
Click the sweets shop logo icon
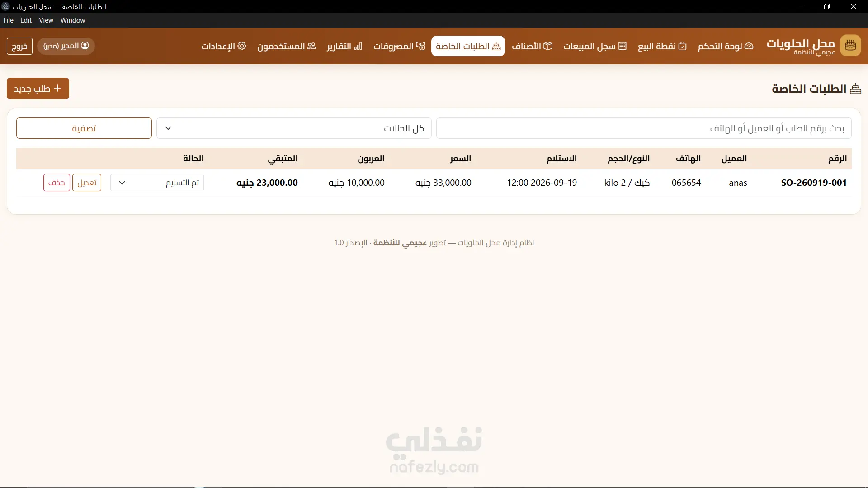coord(850,46)
